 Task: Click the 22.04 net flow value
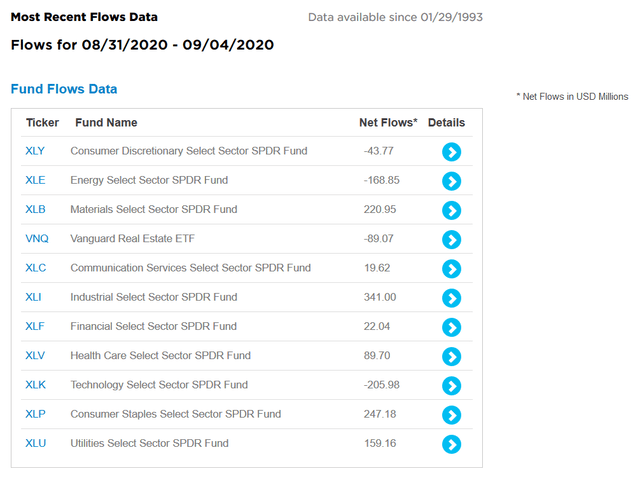tap(377, 326)
